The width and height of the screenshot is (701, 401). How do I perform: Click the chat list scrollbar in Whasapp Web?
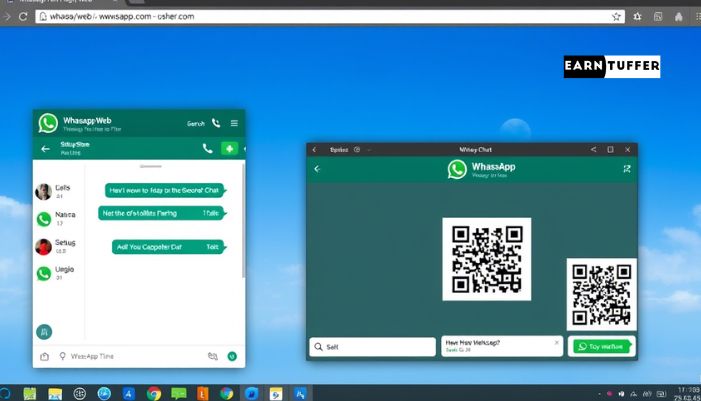[x=243, y=221]
